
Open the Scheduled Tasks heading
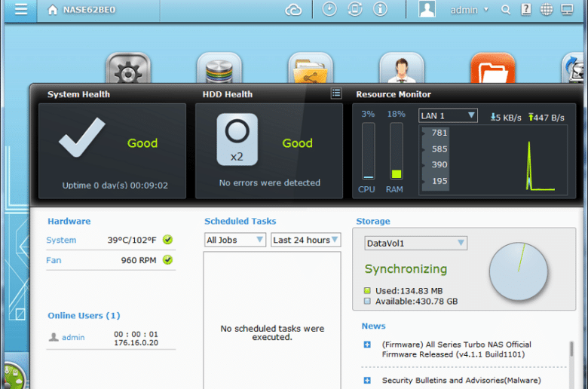tap(240, 222)
